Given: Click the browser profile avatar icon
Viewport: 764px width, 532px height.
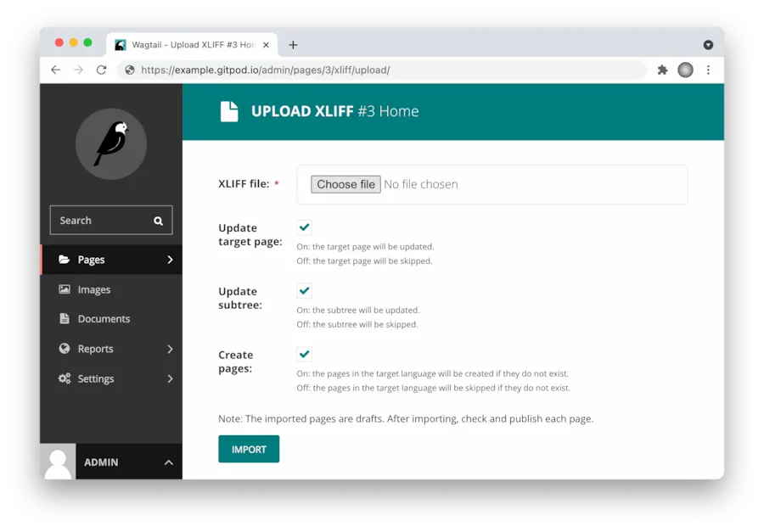Looking at the screenshot, I should click(x=685, y=70).
